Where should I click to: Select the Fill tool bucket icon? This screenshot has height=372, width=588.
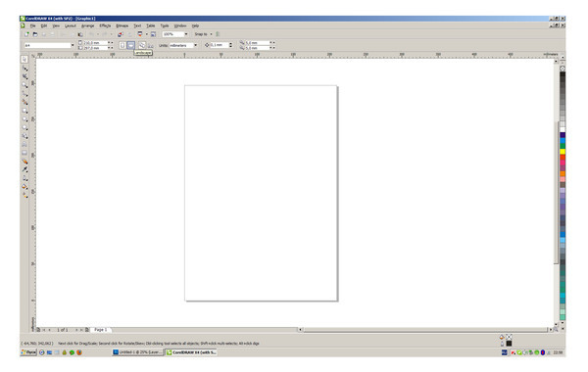click(24, 187)
